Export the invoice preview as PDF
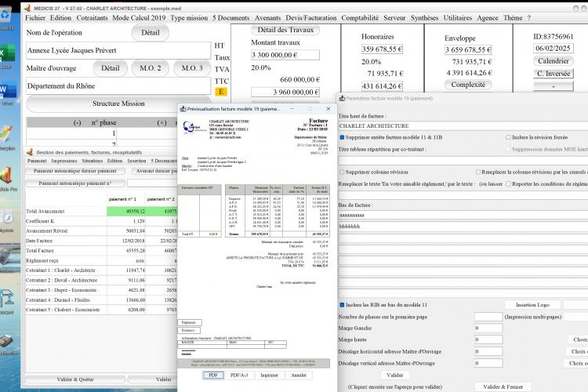588x392 pixels. pyautogui.click(x=213, y=375)
